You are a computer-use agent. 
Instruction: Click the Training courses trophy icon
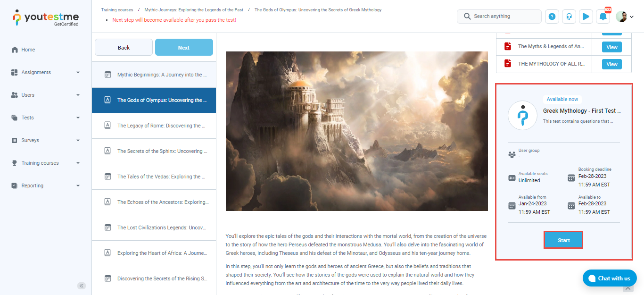[x=15, y=163]
